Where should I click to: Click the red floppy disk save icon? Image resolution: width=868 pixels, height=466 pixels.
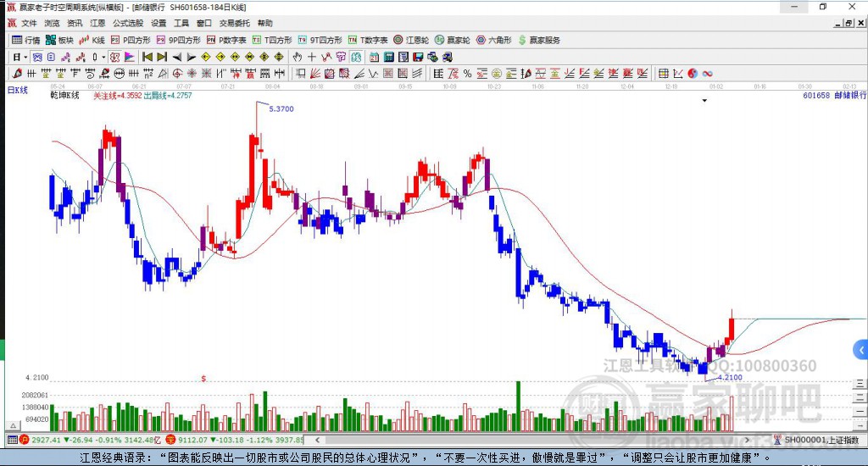[418, 57]
